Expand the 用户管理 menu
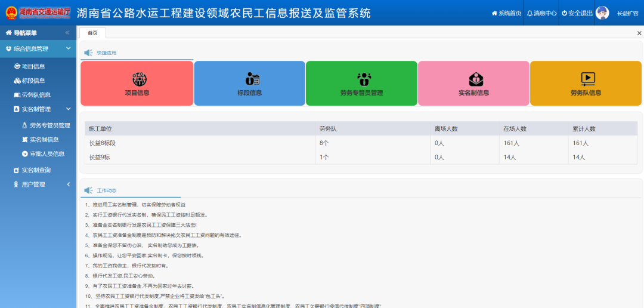This screenshot has height=308, width=644. pyautogui.click(x=68, y=184)
